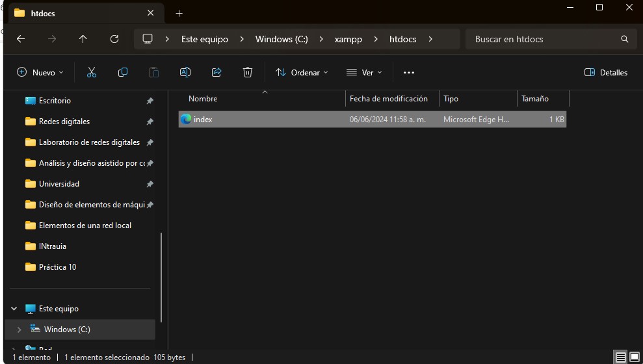643x364 pixels.
Task: Close the htdocs tab
Action: [150, 13]
